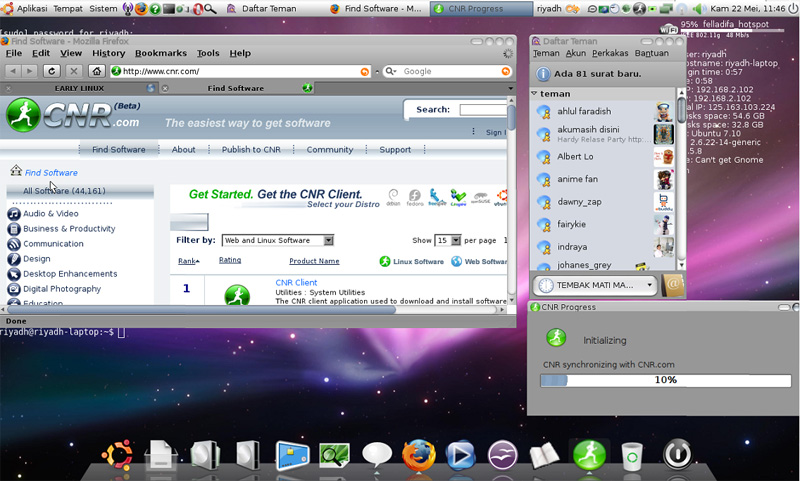Open the Google search engine dropdown

tap(391, 71)
